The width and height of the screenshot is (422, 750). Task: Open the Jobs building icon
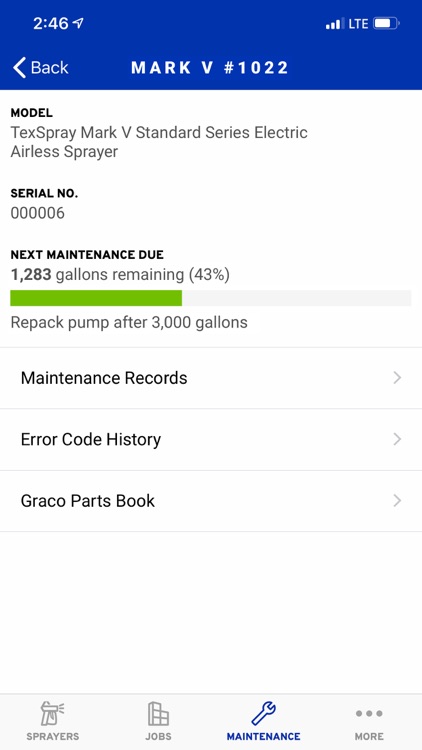pos(158,714)
